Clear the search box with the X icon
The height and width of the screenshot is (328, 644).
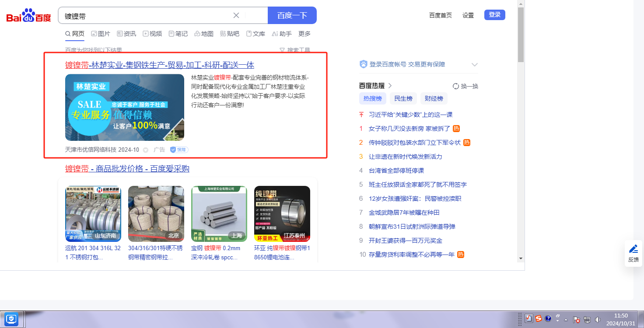(236, 15)
